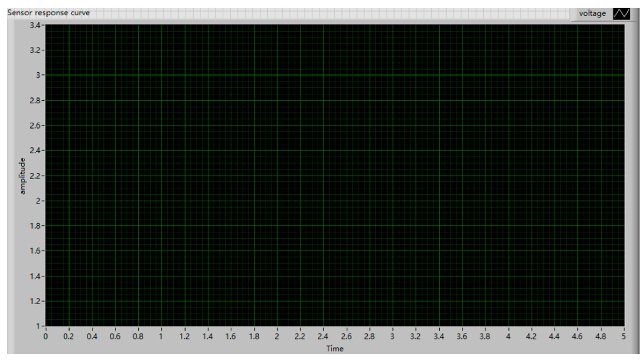Click the Sensor response curve title label
Viewport: 644px width, 363px height.
click(x=49, y=13)
